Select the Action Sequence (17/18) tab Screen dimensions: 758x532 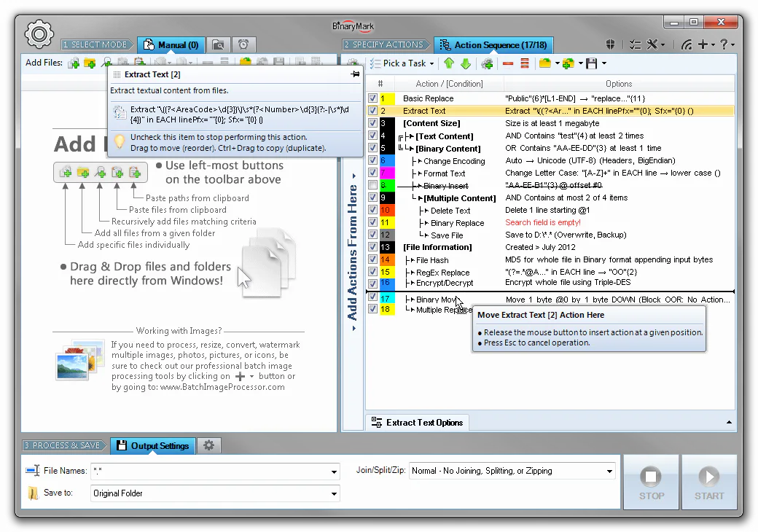pos(493,45)
